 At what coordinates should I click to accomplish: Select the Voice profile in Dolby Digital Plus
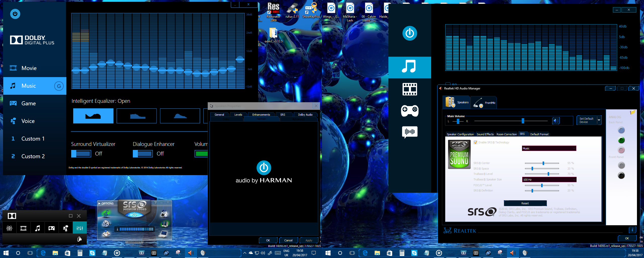click(35, 121)
